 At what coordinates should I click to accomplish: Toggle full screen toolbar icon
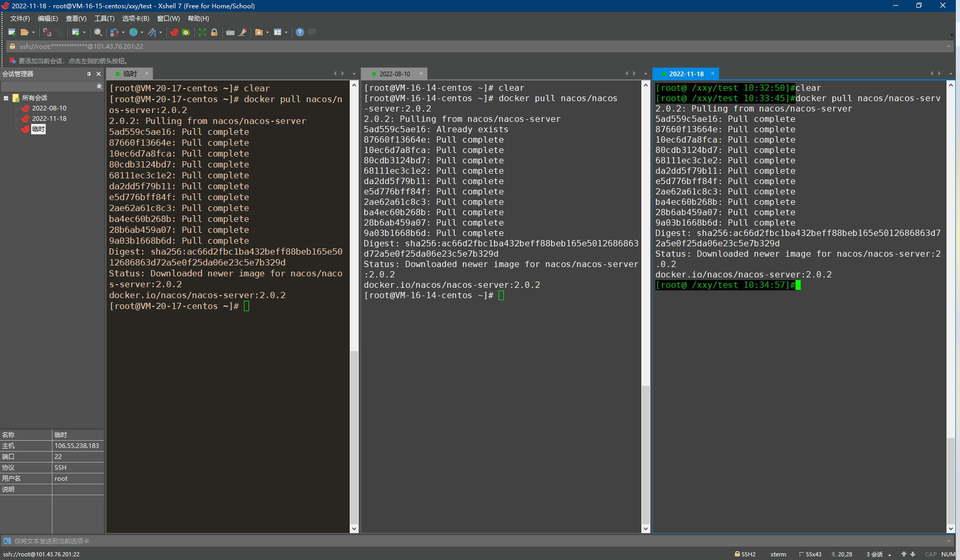coord(202,32)
